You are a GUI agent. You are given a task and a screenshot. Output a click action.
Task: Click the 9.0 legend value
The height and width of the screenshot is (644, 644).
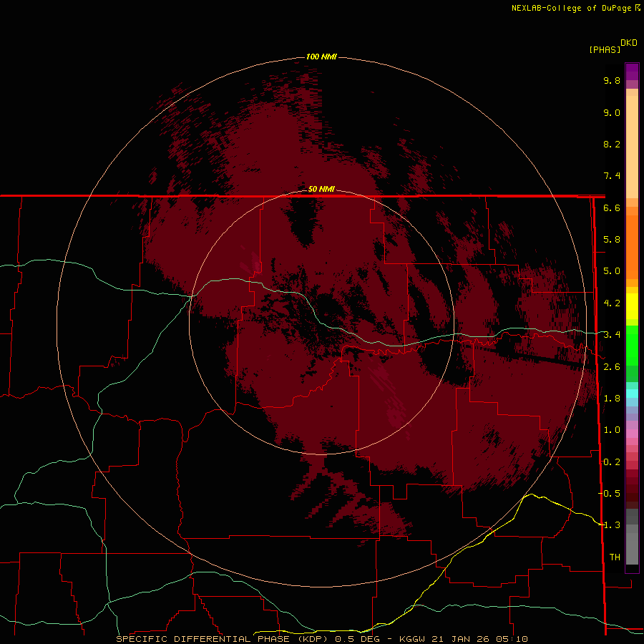point(612,112)
